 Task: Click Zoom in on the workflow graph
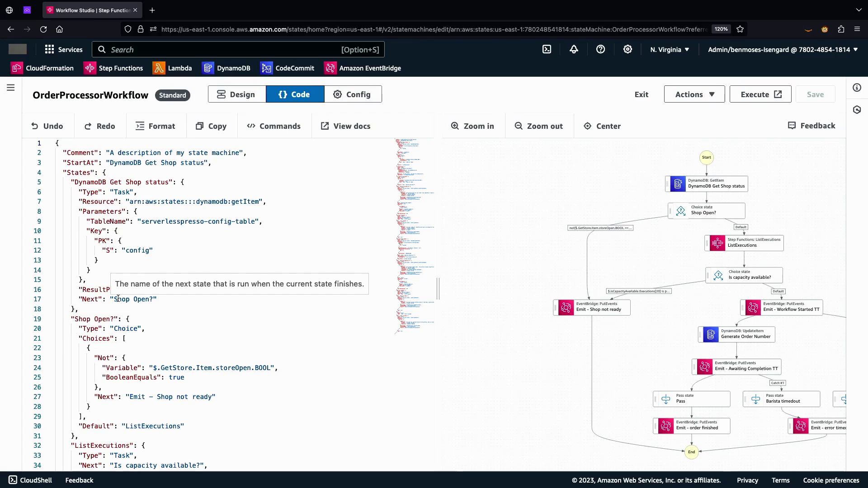472,126
